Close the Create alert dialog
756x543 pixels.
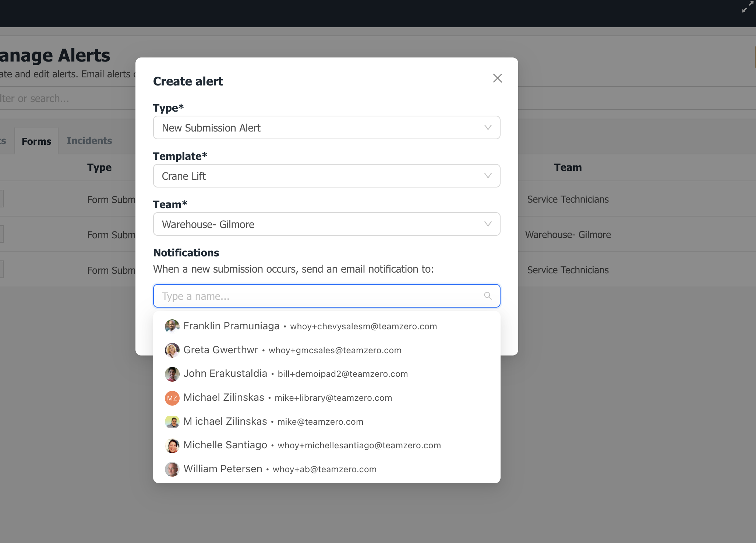(497, 78)
